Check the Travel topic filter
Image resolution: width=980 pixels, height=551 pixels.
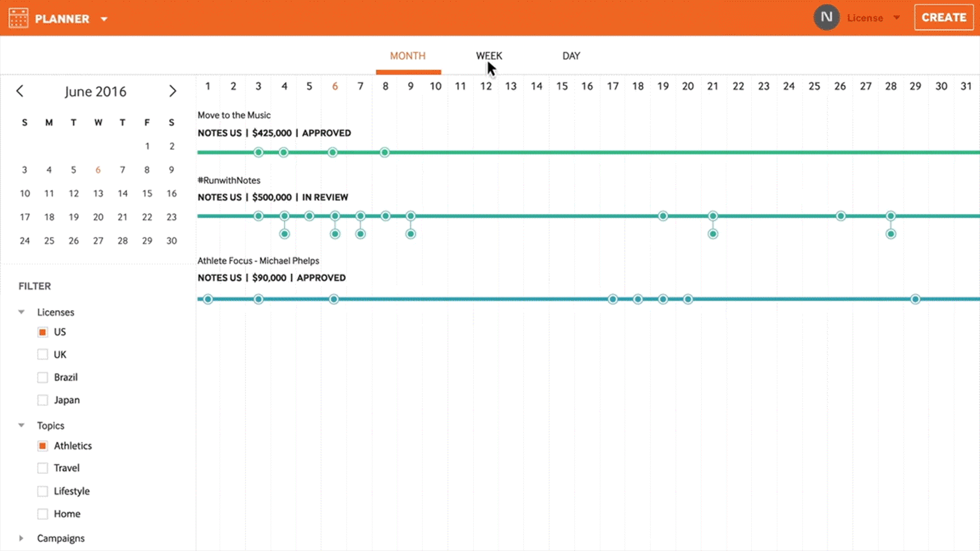coord(43,468)
